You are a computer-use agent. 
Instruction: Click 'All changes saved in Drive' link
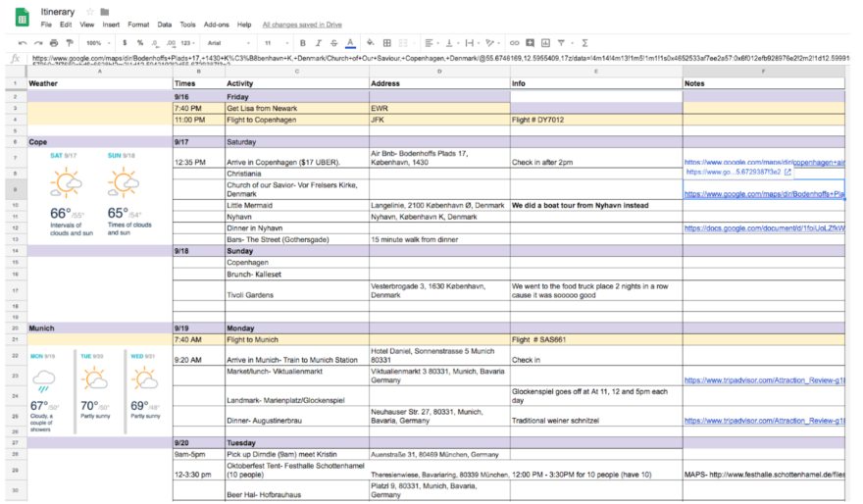pyautogui.click(x=302, y=25)
